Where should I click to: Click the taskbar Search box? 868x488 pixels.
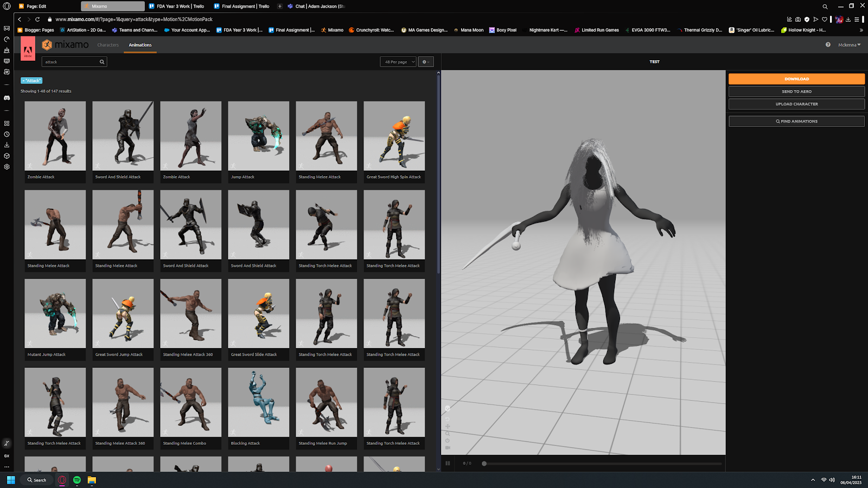(x=37, y=480)
